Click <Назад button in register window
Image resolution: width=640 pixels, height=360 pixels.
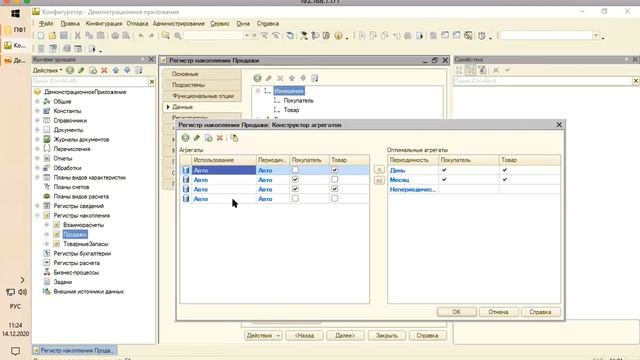304,336
